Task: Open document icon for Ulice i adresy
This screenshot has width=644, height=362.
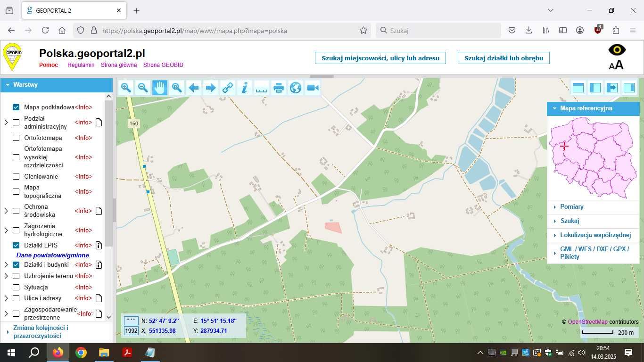Action: (99, 298)
